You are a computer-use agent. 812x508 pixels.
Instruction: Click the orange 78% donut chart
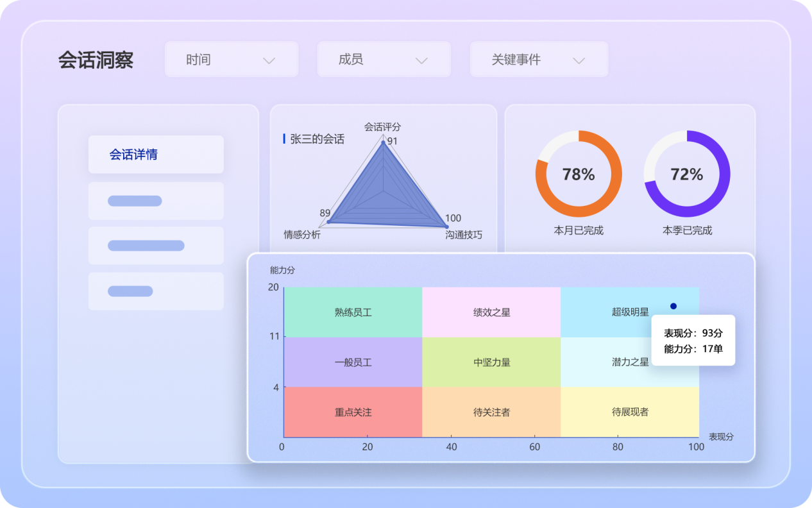point(579,174)
